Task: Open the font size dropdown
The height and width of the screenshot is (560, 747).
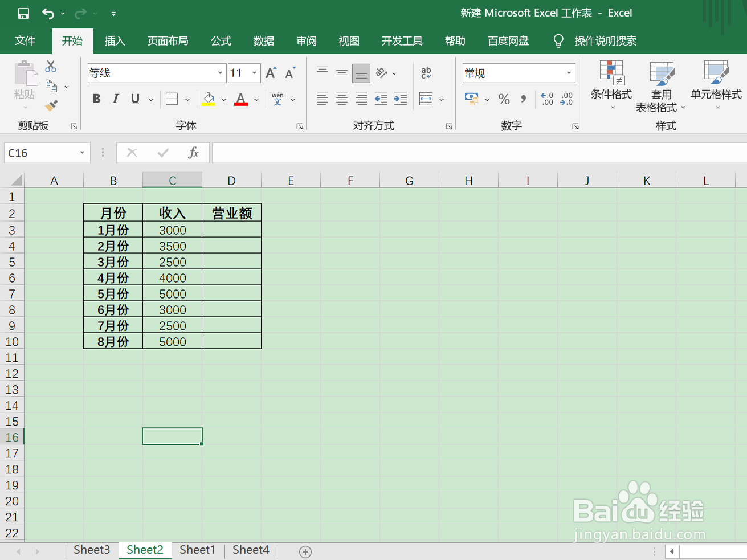Action: 254,73
